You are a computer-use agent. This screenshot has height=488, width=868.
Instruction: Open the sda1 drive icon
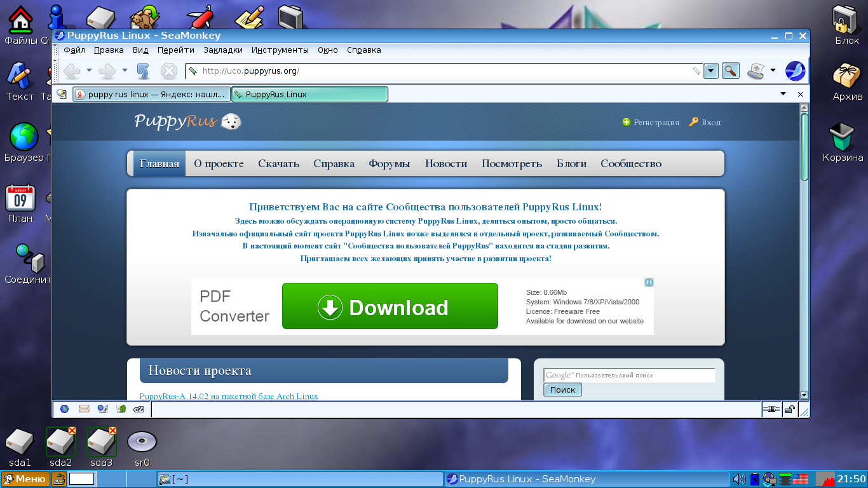coord(20,441)
